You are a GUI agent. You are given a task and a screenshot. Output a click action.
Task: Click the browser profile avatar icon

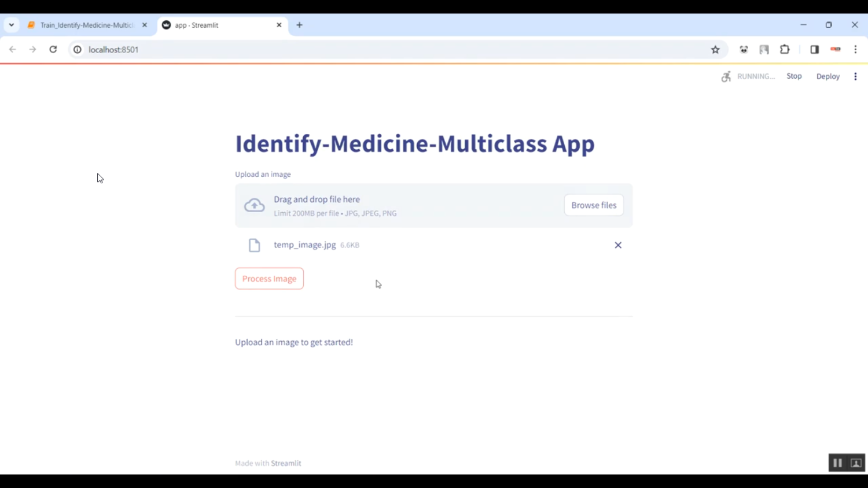click(x=835, y=50)
